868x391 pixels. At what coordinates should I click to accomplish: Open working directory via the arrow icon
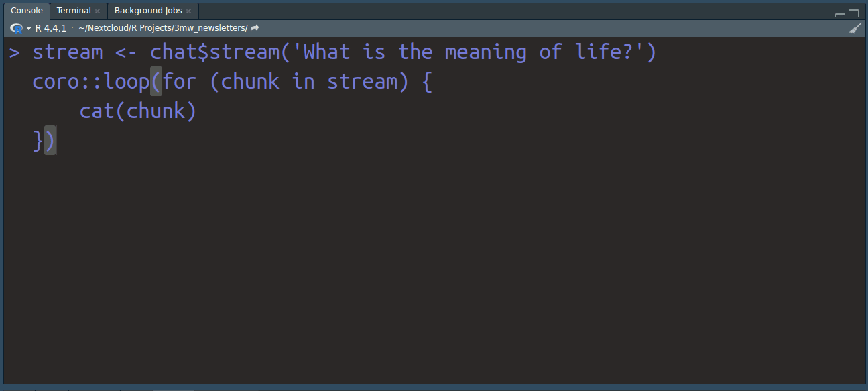pyautogui.click(x=255, y=28)
